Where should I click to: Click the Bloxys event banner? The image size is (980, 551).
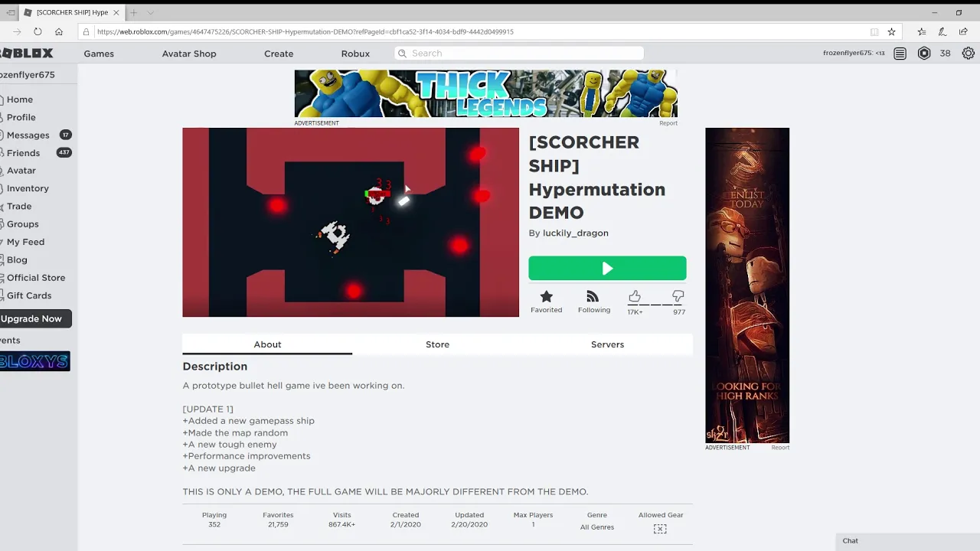34,361
